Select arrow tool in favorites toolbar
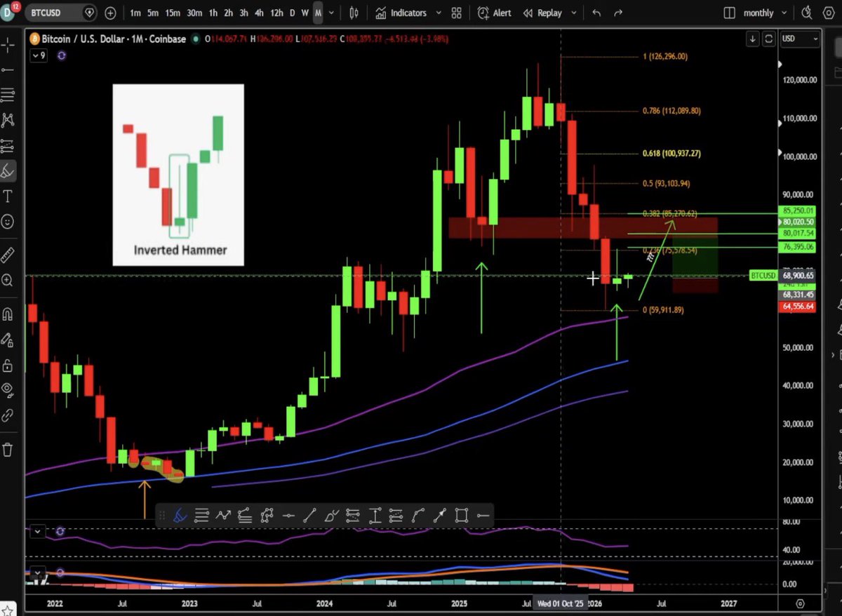This screenshot has width=842, height=616. point(440,516)
